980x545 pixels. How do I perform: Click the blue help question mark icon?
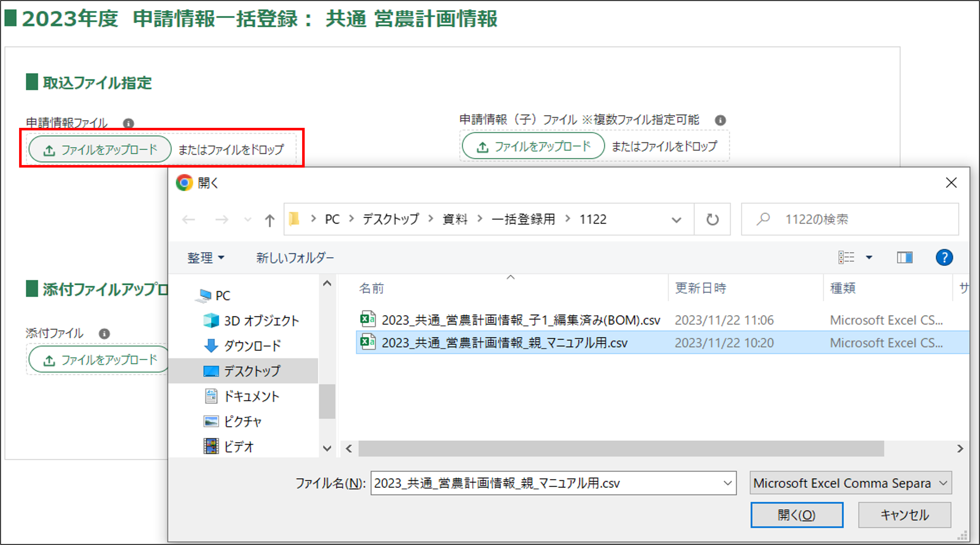(x=944, y=258)
